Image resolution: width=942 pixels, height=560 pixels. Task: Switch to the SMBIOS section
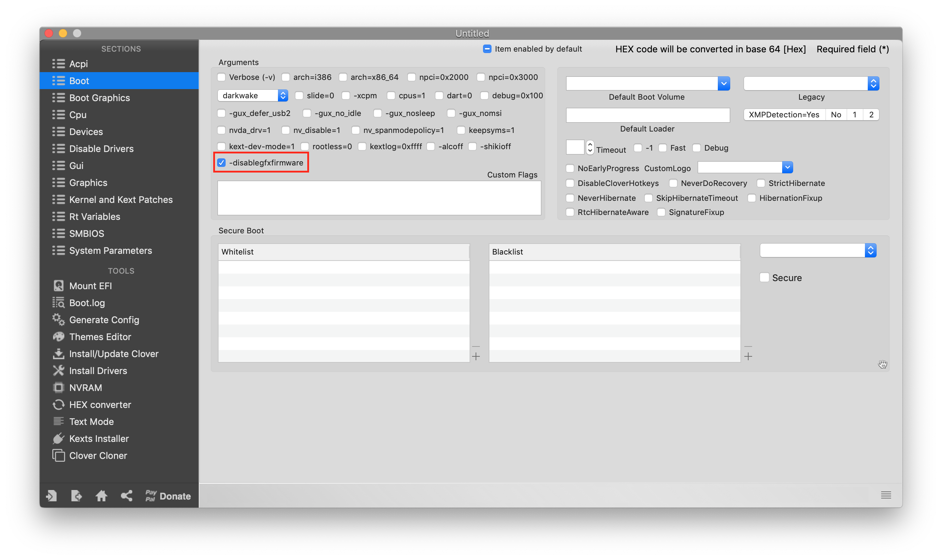coord(86,233)
